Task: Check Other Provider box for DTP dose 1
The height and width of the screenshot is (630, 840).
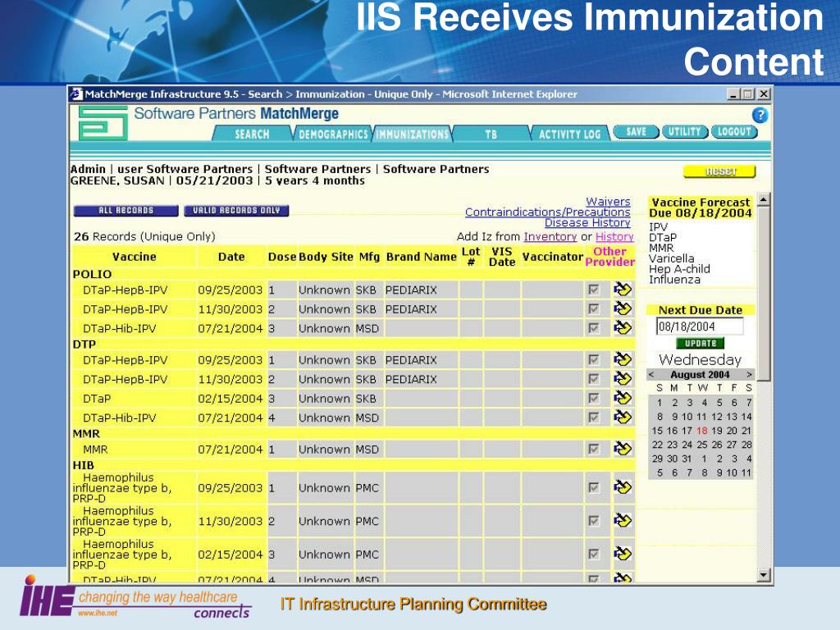Action: pyautogui.click(x=594, y=360)
